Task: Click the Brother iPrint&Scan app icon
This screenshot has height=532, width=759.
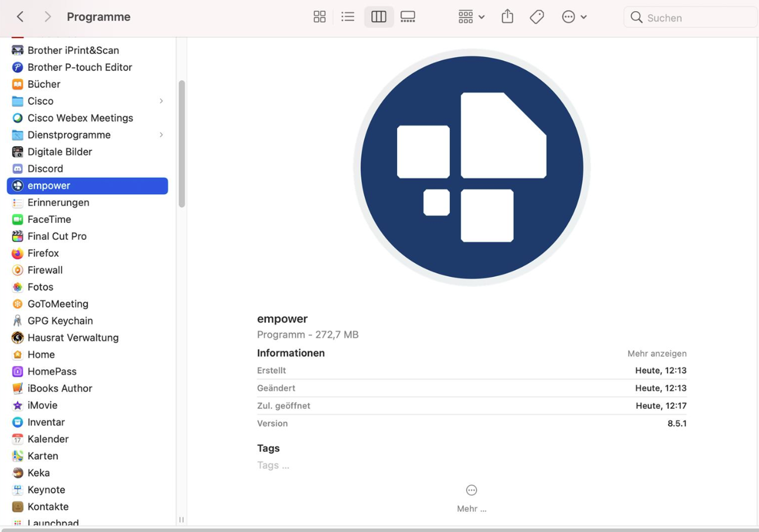Action: point(18,50)
